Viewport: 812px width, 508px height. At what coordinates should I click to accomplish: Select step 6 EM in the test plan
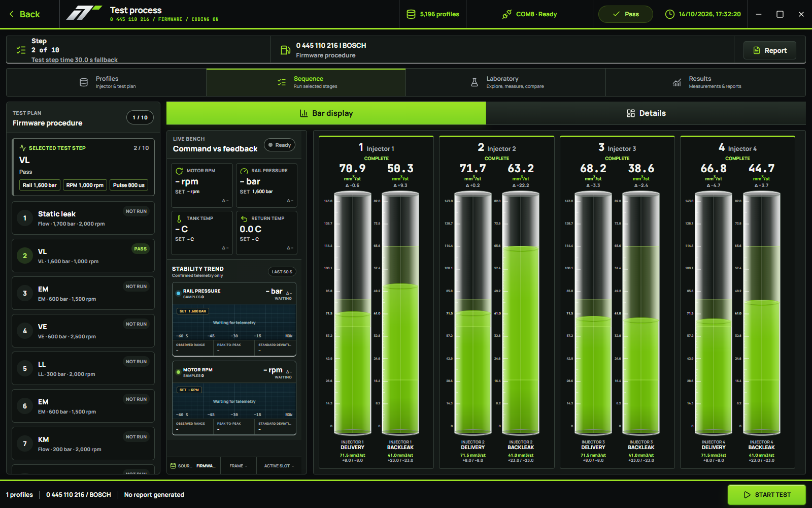(x=83, y=406)
